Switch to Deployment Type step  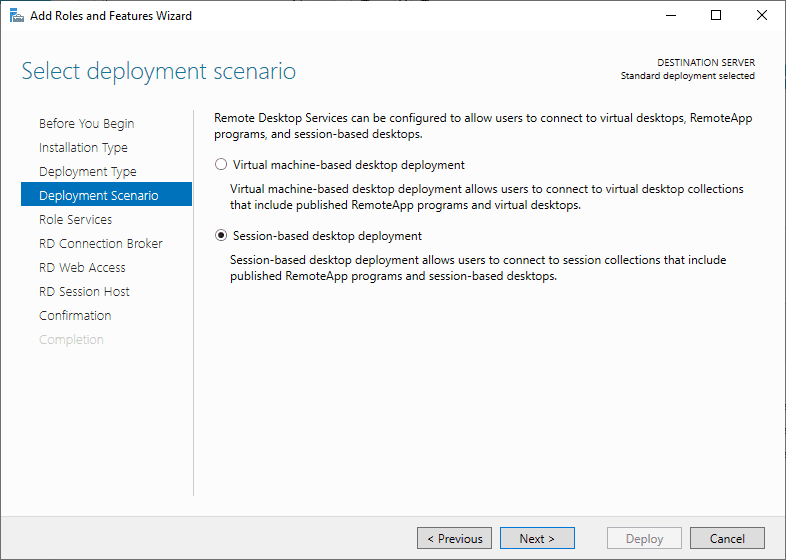(88, 172)
